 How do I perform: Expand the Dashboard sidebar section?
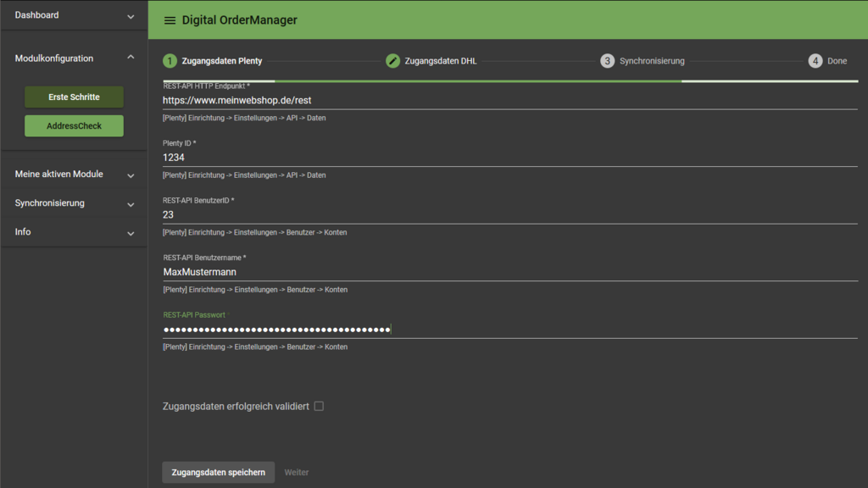point(131,16)
